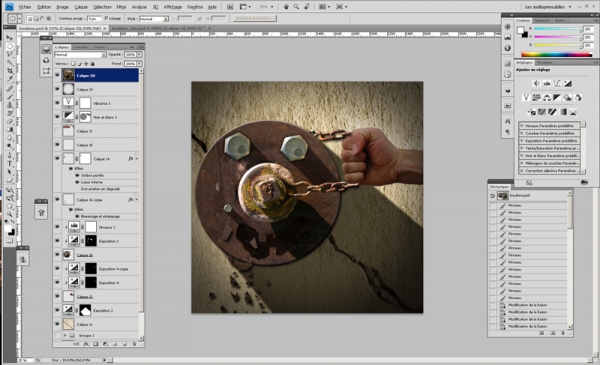Add an Exposure adjustment from Réglages panel
Screen dimensions: 600x365
[567, 83]
